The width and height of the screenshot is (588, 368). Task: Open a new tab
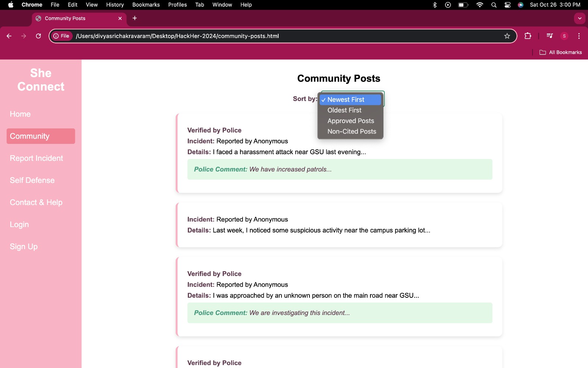pyautogui.click(x=135, y=18)
